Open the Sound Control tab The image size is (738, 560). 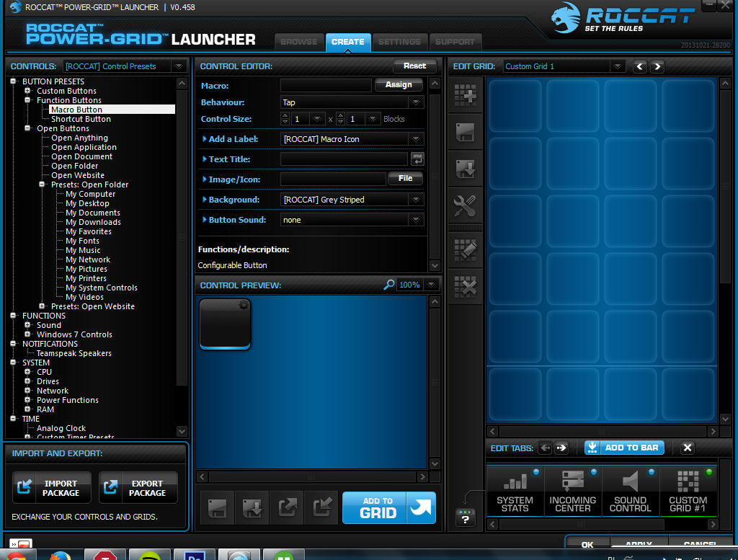pos(630,492)
